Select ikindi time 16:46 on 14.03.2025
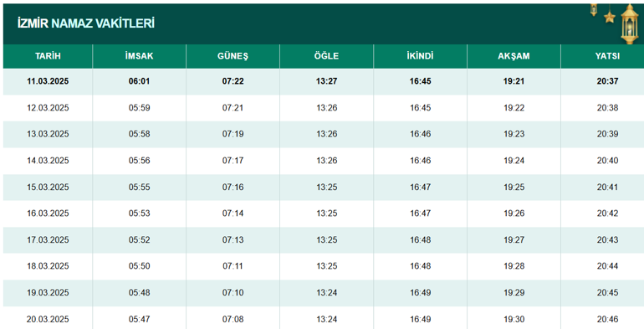 420,161
